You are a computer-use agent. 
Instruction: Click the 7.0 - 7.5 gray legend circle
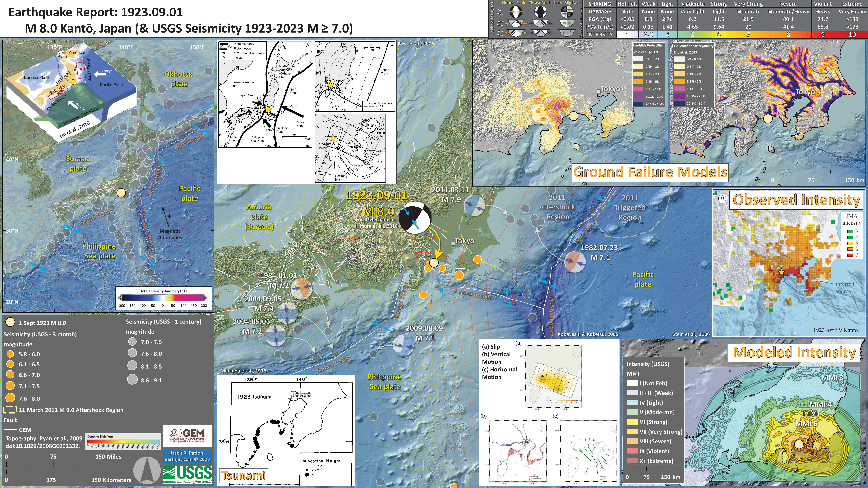click(132, 341)
